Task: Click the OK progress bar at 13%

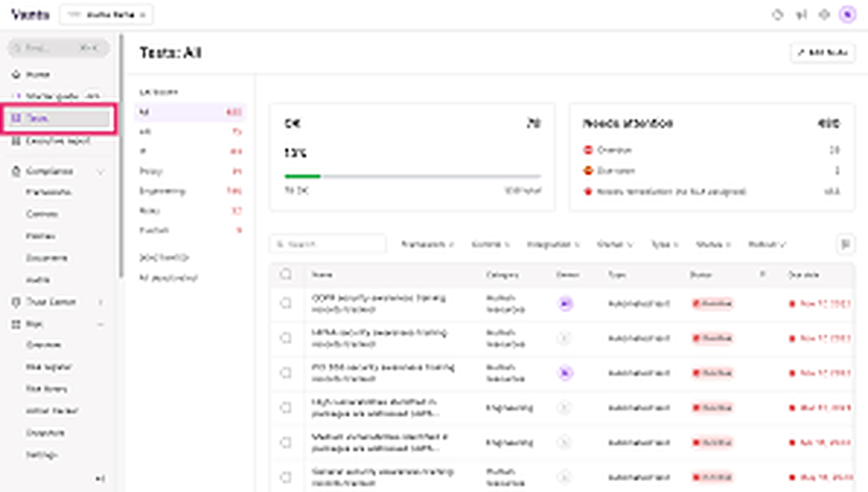Action: click(x=413, y=177)
